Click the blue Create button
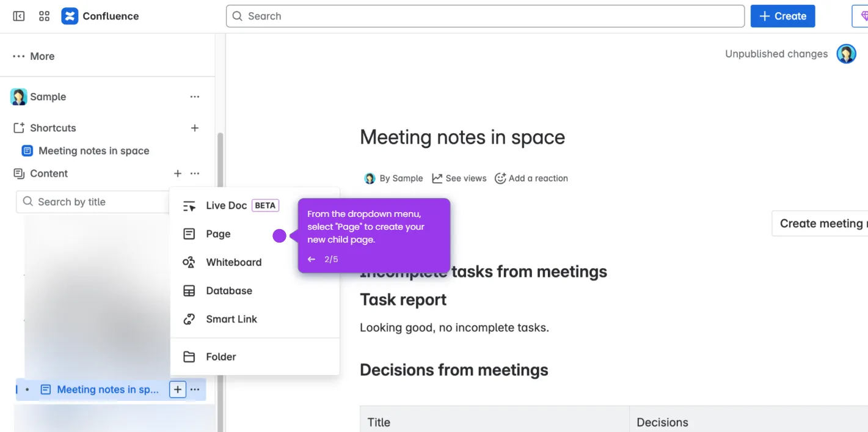Screen dimensions: 868x432 pos(782,16)
